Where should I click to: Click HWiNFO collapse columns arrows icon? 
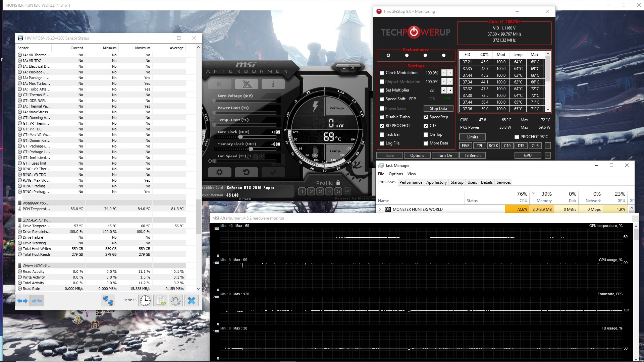[37, 301]
